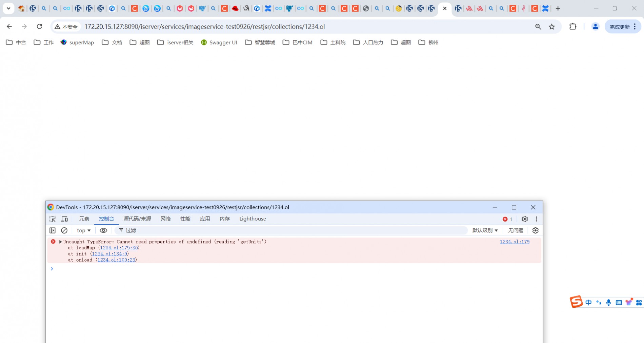The image size is (644, 343).
Task: Click the 完成更新 button
Action: (x=623, y=26)
